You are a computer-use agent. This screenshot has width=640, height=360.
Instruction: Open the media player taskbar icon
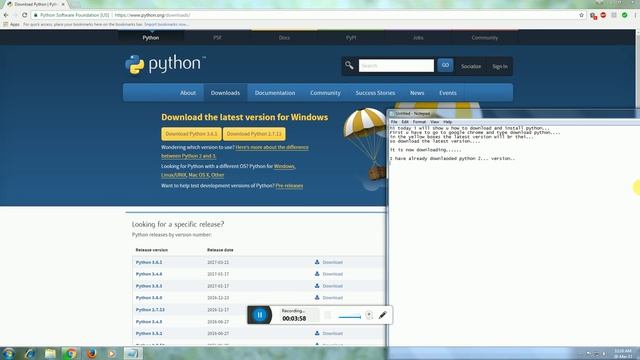point(111,353)
